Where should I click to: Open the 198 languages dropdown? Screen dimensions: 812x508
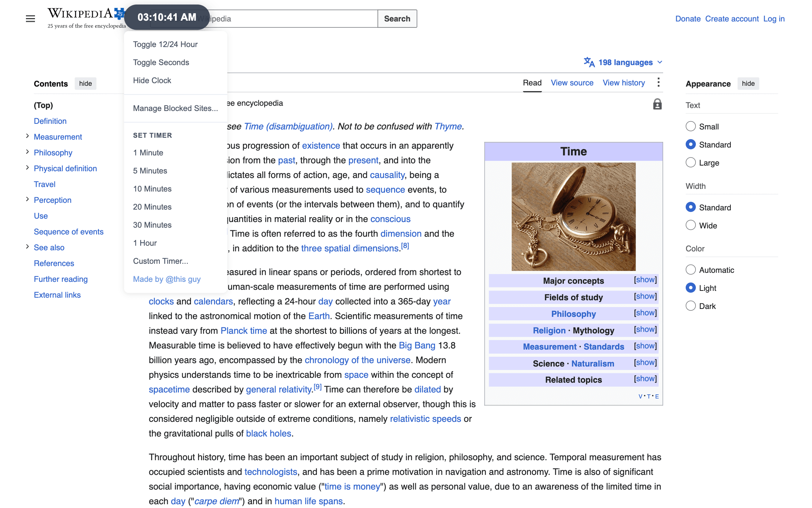point(623,62)
